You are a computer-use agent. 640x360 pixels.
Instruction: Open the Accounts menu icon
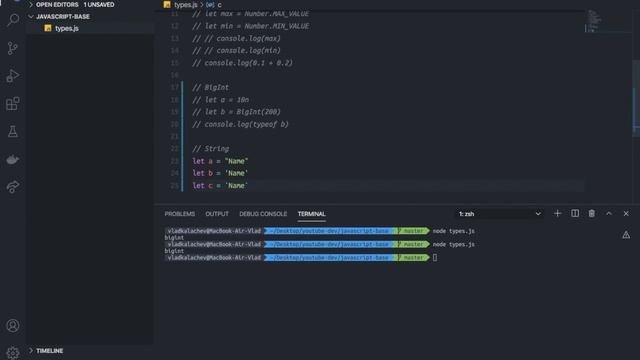(x=13, y=325)
